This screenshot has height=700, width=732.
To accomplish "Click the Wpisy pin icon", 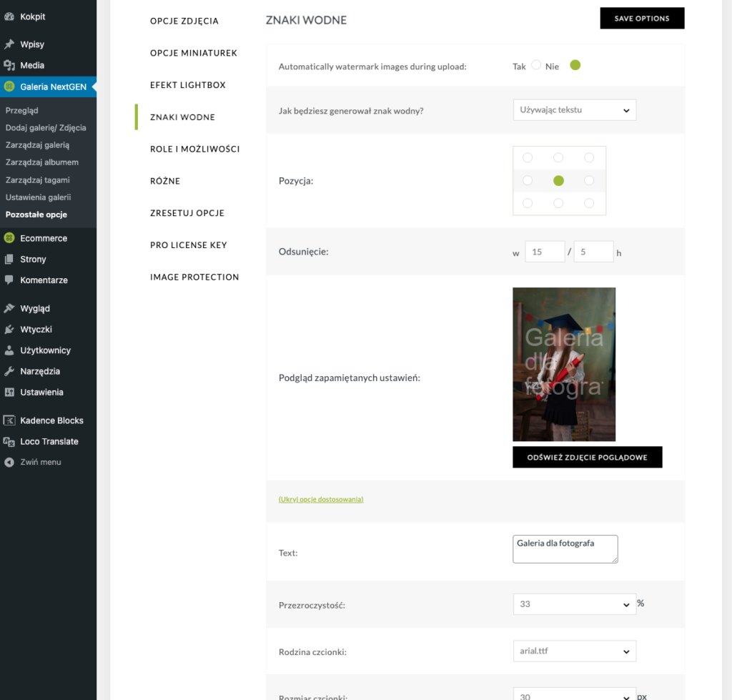I will (9, 44).
